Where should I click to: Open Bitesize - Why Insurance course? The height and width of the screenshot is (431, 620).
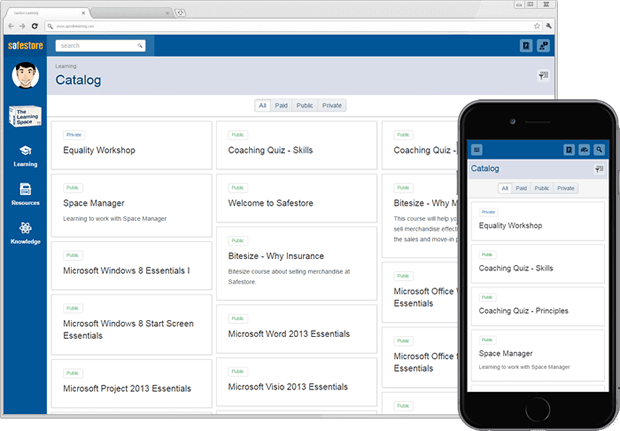pyautogui.click(x=297, y=264)
